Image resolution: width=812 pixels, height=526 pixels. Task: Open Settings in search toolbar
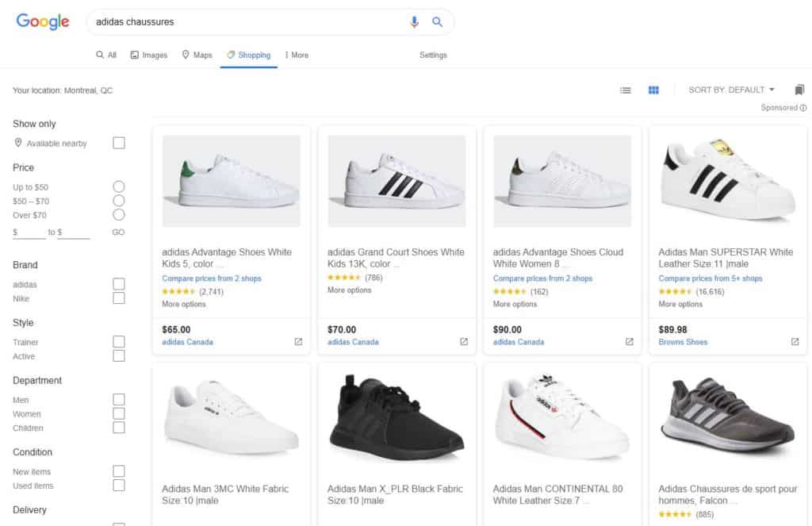[433, 55]
